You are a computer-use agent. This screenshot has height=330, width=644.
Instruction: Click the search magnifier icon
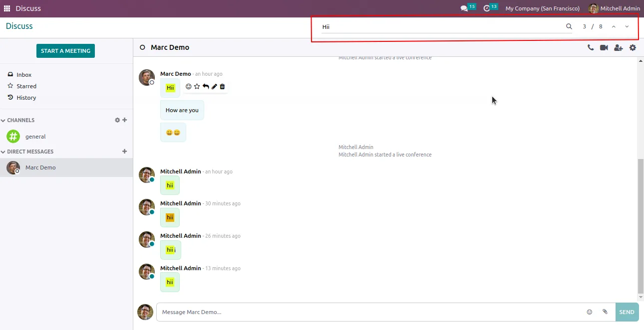[569, 26]
